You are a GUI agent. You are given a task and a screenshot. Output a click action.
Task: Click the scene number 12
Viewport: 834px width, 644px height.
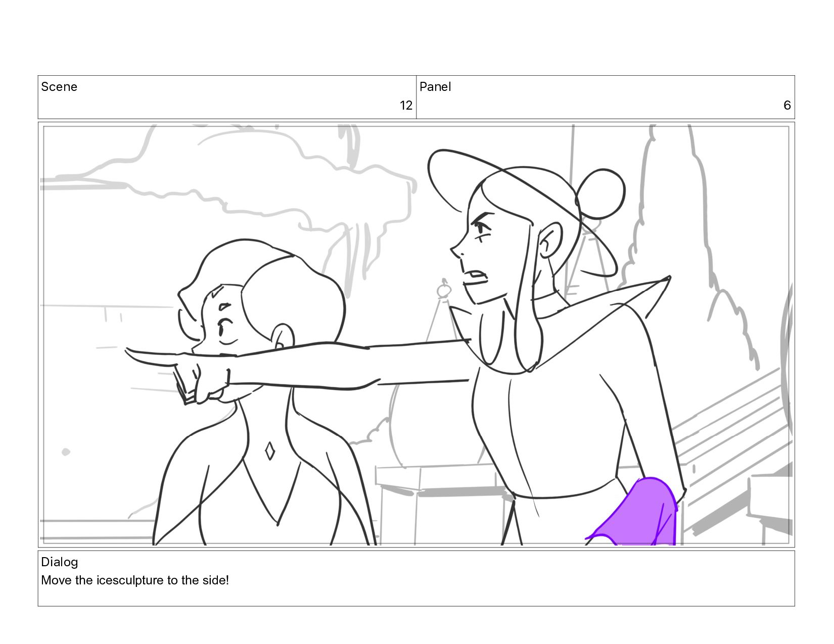click(406, 105)
